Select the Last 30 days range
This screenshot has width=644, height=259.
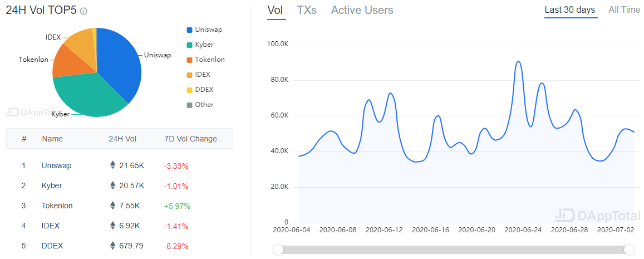coord(569,10)
